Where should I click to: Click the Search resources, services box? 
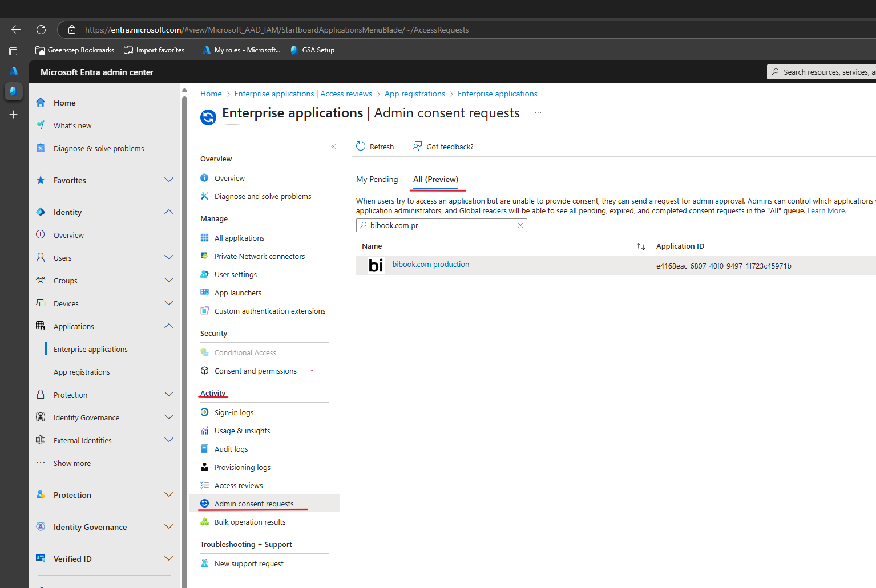coord(821,72)
